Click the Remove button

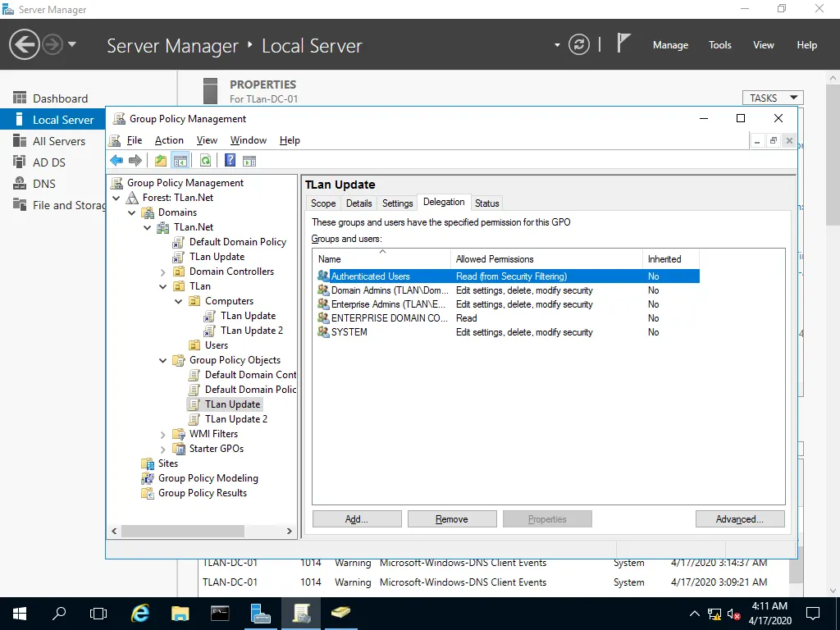(x=452, y=519)
